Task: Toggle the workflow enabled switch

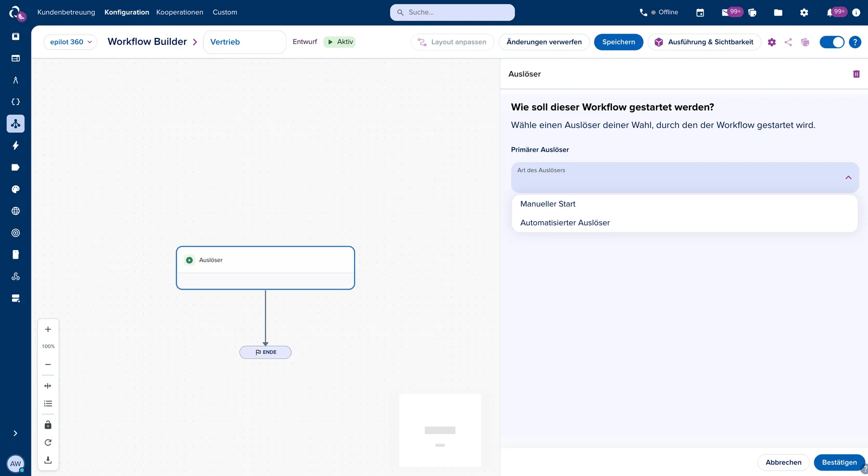Action: tap(832, 42)
